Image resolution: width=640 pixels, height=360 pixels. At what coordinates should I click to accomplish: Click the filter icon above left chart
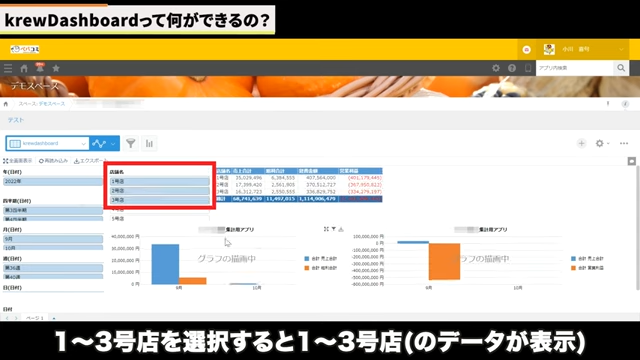pyautogui.click(x=333, y=229)
